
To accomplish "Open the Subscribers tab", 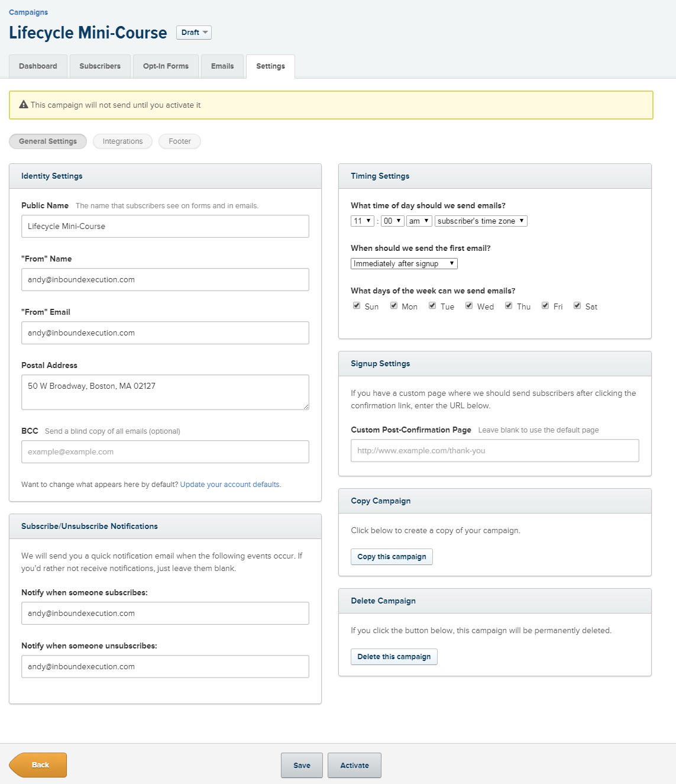I will pyautogui.click(x=100, y=66).
